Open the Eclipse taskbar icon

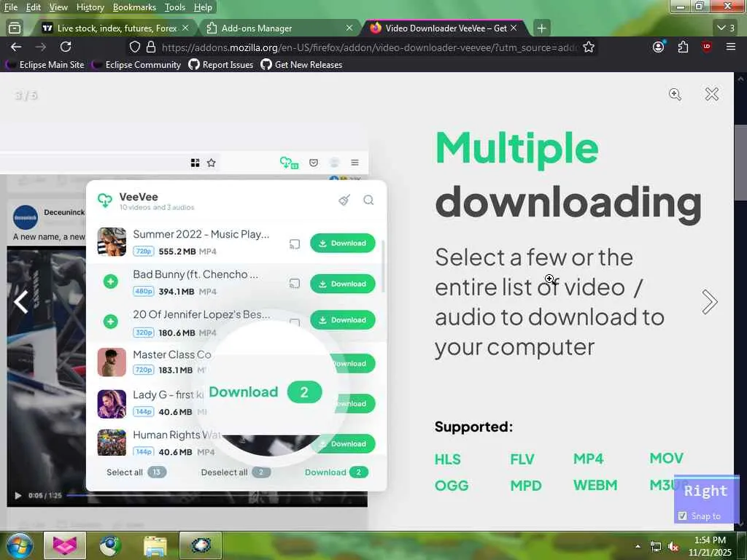point(201,545)
